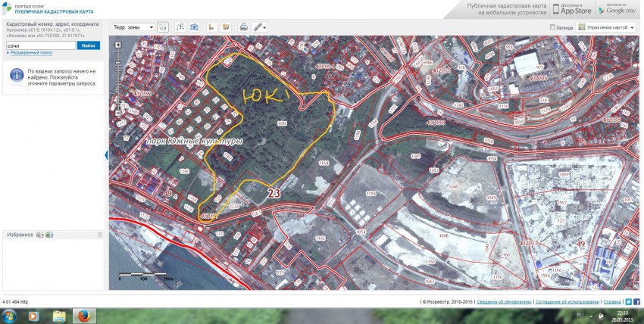This screenshot has width=644, height=324.
Task: Click the distance measurement tool icon
Action: click(180, 27)
